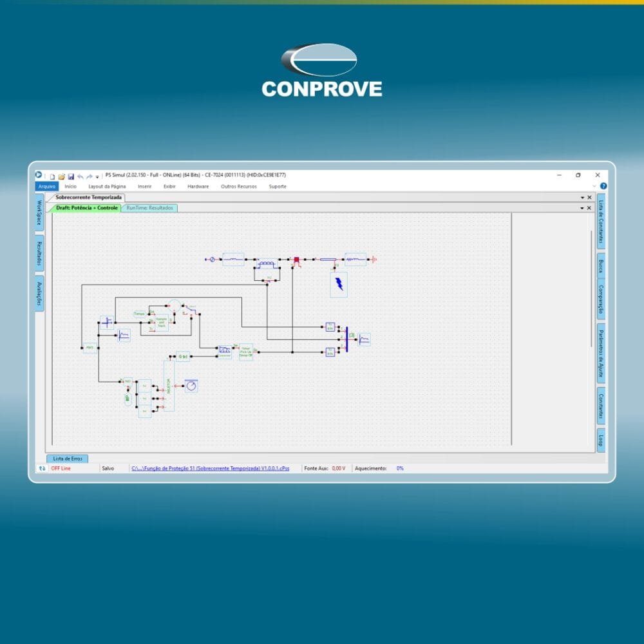Click the blue Play icon in the title bar
644x644 pixels.
coord(37,174)
